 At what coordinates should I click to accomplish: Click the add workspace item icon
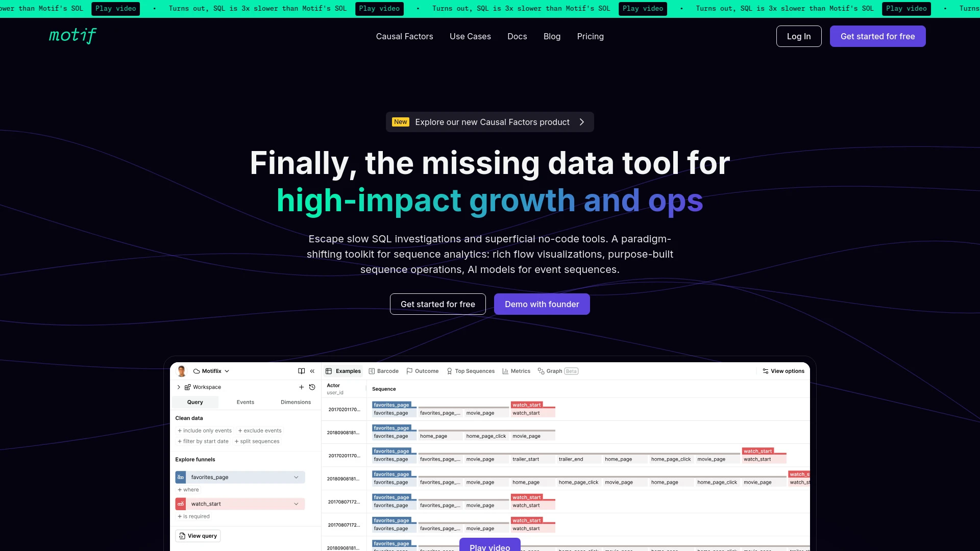point(302,387)
